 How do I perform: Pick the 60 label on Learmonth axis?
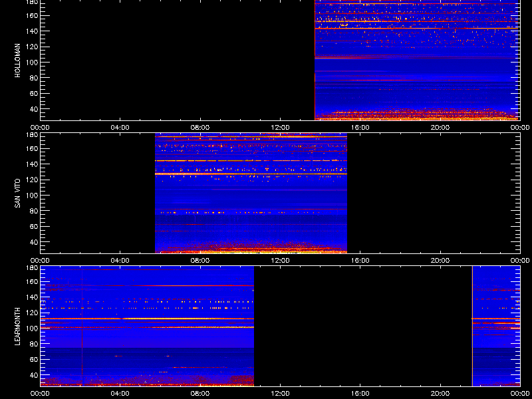pyautogui.click(x=35, y=359)
